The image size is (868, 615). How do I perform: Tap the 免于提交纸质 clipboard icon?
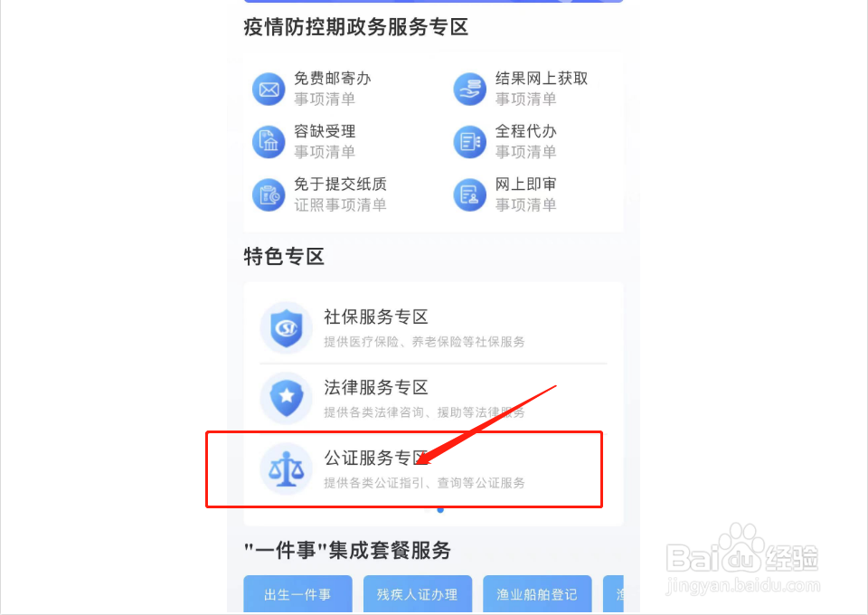pos(269,194)
